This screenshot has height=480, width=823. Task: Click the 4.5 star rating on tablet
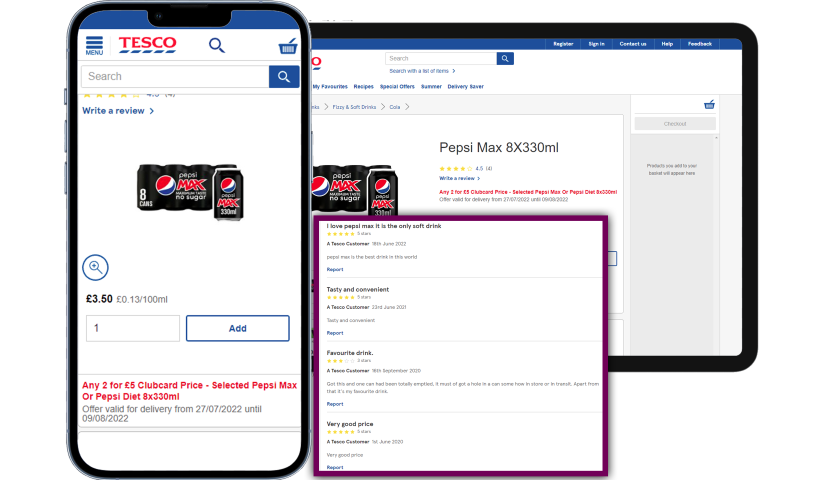point(466,169)
